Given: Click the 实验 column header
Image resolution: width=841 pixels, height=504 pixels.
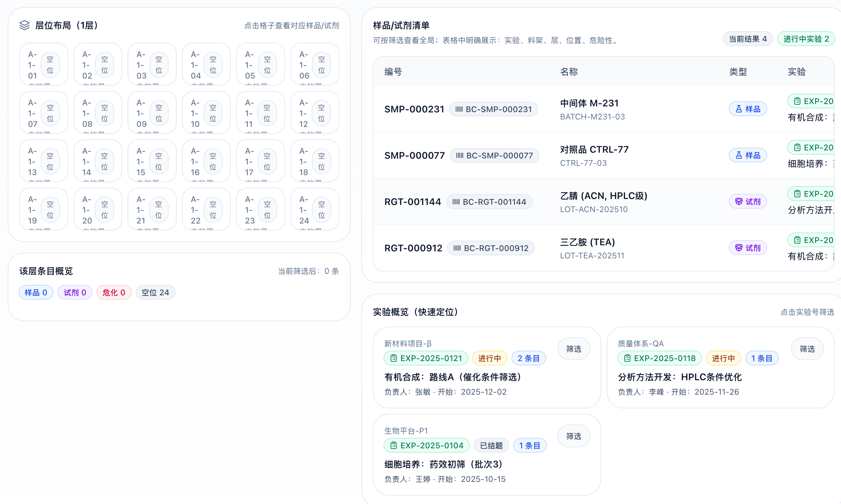Looking at the screenshot, I should (797, 72).
